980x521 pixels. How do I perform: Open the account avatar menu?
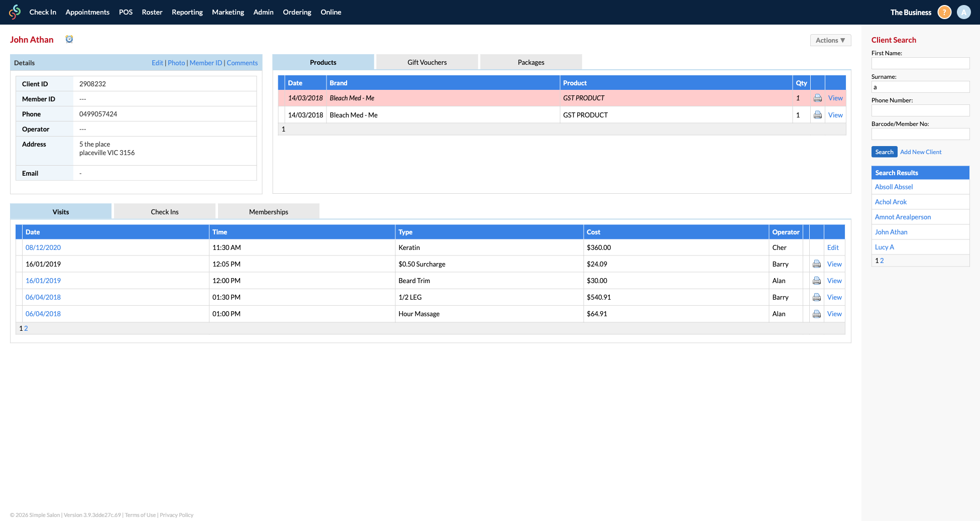[x=963, y=12]
